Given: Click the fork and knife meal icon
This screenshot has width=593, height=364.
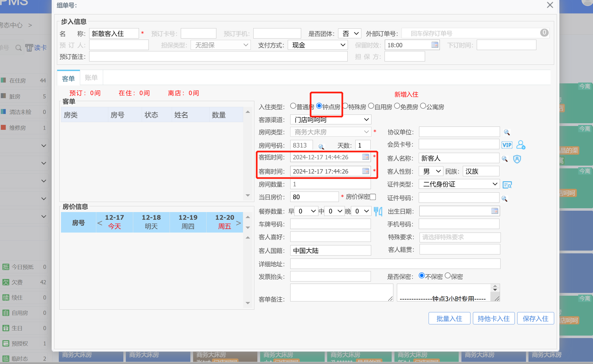Looking at the screenshot, I should pyautogui.click(x=378, y=211).
